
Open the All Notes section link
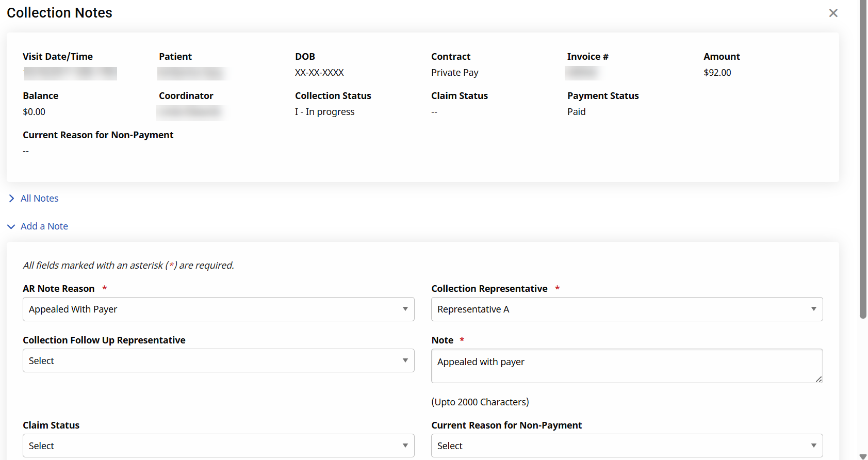tap(40, 199)
